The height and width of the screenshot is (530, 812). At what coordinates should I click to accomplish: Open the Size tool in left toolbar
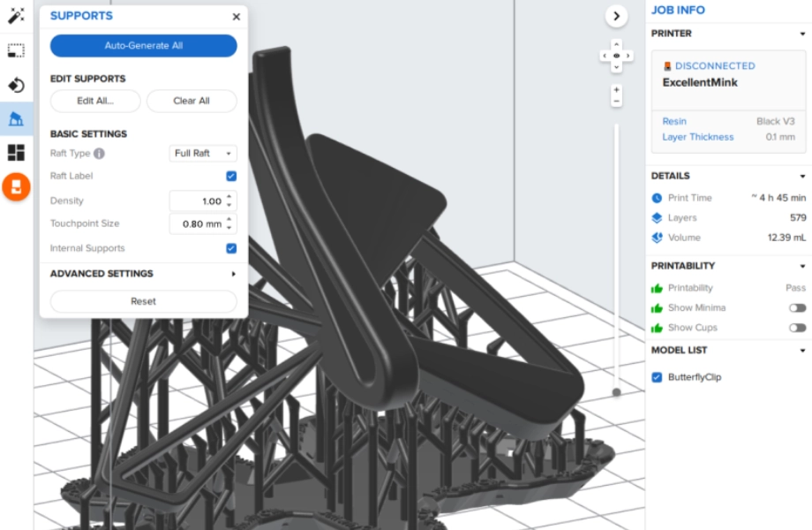pyautogui.click(x=16, y=50)
